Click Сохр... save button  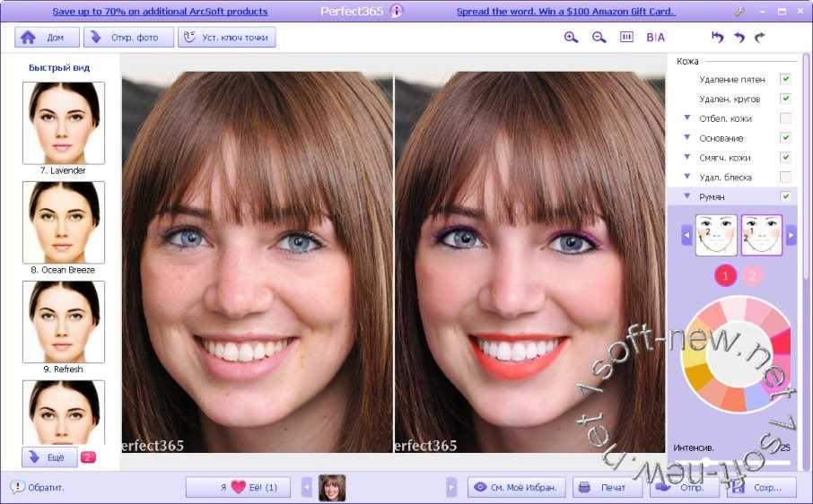pos(761,487)
